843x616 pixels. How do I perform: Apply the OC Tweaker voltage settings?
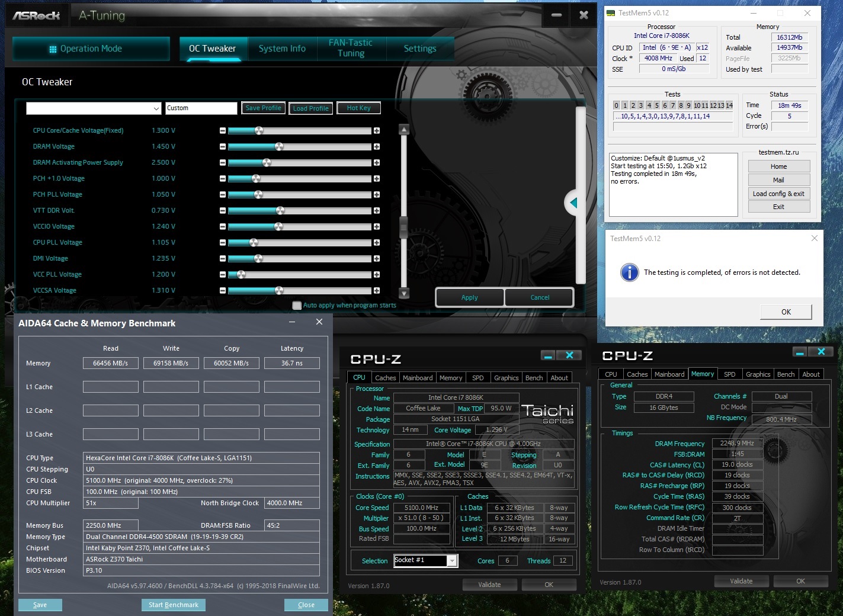(x=470, y=297)
